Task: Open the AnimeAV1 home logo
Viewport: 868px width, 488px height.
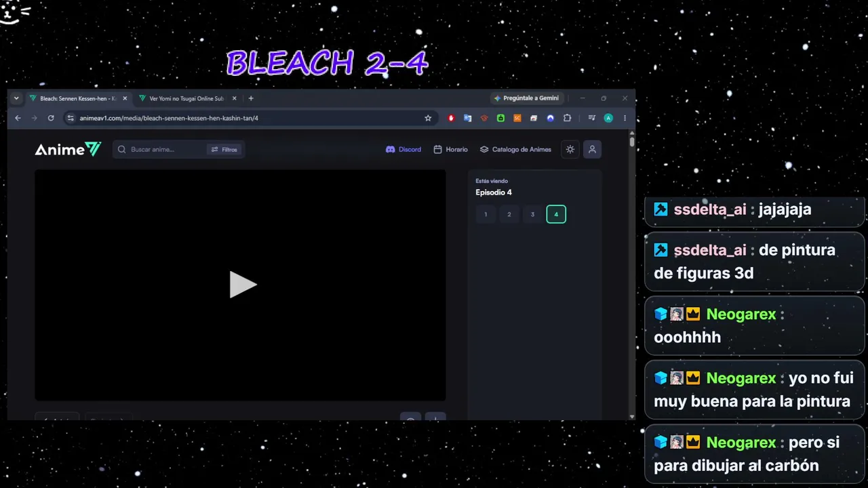Action: [68, 150]
